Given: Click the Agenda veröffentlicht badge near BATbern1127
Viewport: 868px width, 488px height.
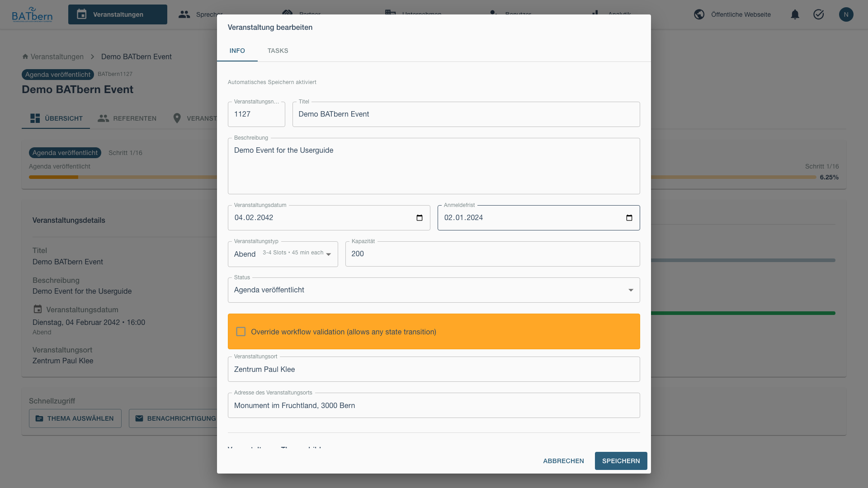Looking at the screenshot, I should [58, 75].
